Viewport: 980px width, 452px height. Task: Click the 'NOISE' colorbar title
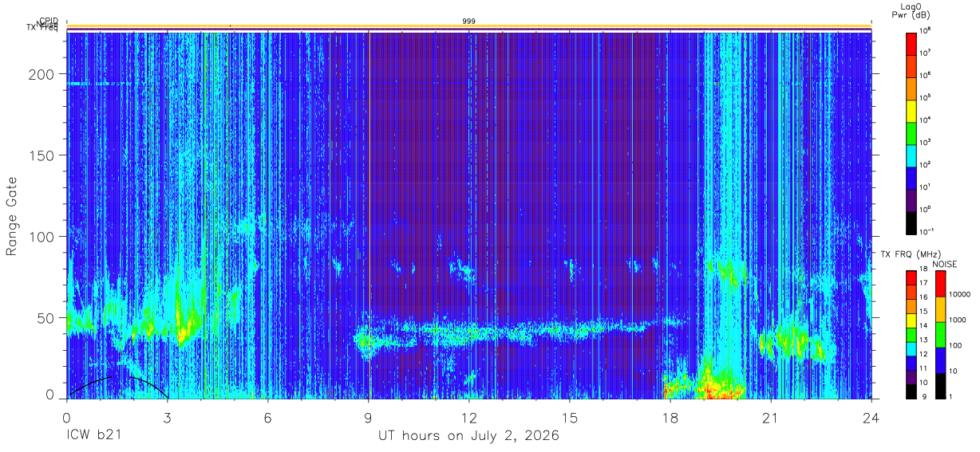tap(944, 263)
